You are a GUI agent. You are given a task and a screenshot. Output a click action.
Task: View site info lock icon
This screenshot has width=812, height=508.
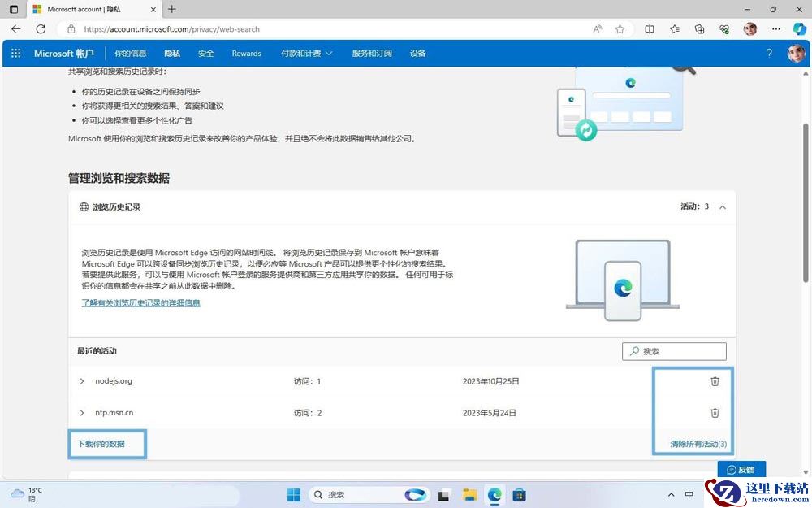click(71, 29)
